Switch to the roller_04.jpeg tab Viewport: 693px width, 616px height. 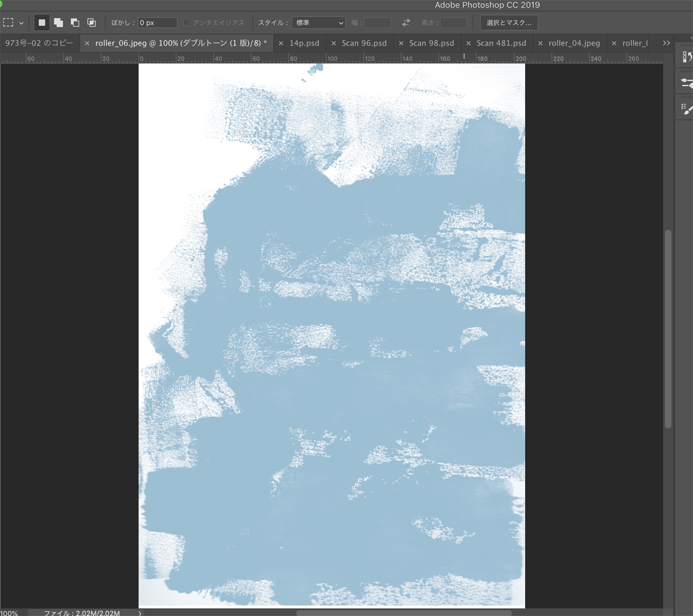tap(573, 43)
